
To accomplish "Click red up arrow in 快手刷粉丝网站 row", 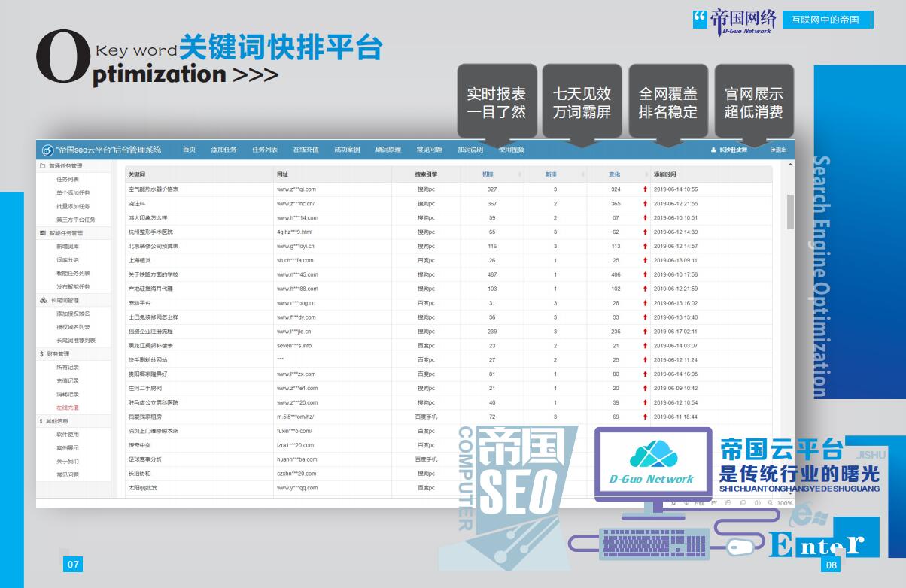I will pos(645,360).
